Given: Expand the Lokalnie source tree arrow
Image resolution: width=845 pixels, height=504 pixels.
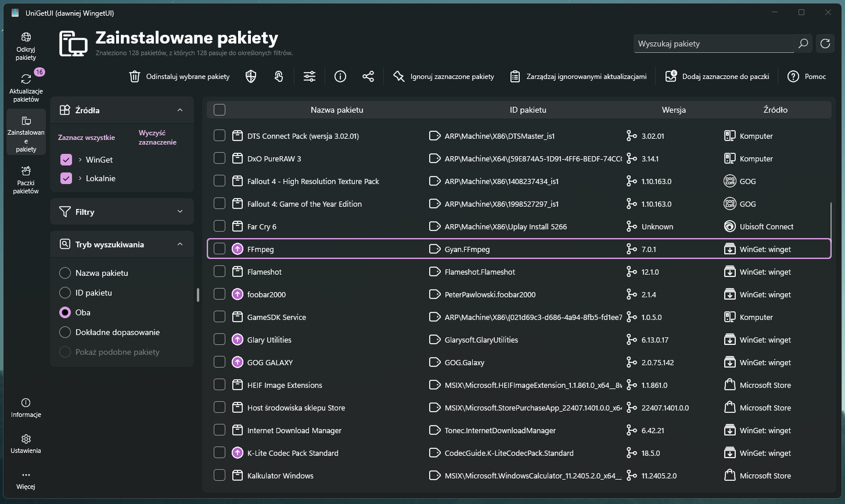Looking at the screenshot, I should (x=80, y=178).
